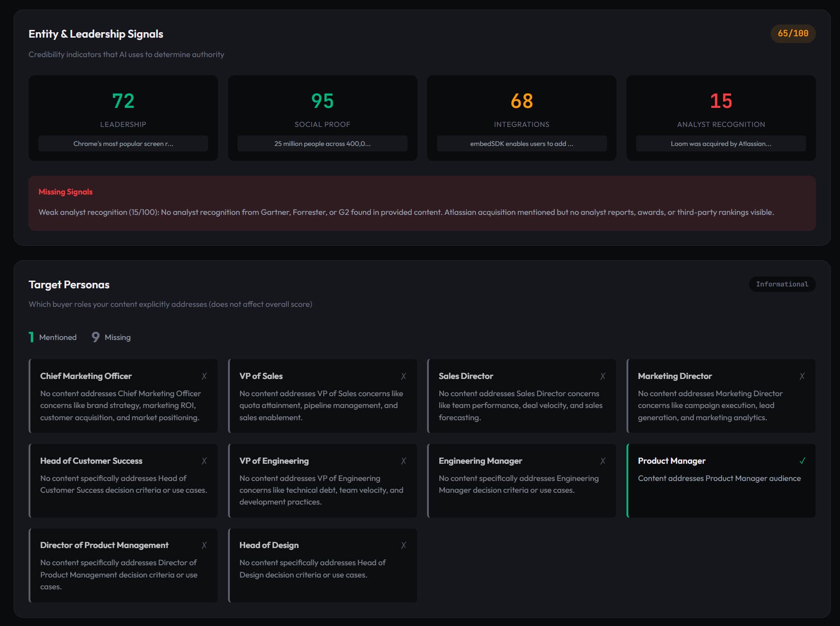
Task: Click the X icon on Marketing Director card
Action: pos(802,376)
